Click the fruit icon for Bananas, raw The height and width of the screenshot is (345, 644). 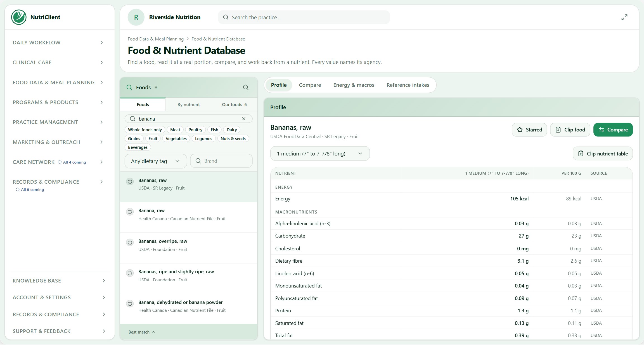click(130, 182)
